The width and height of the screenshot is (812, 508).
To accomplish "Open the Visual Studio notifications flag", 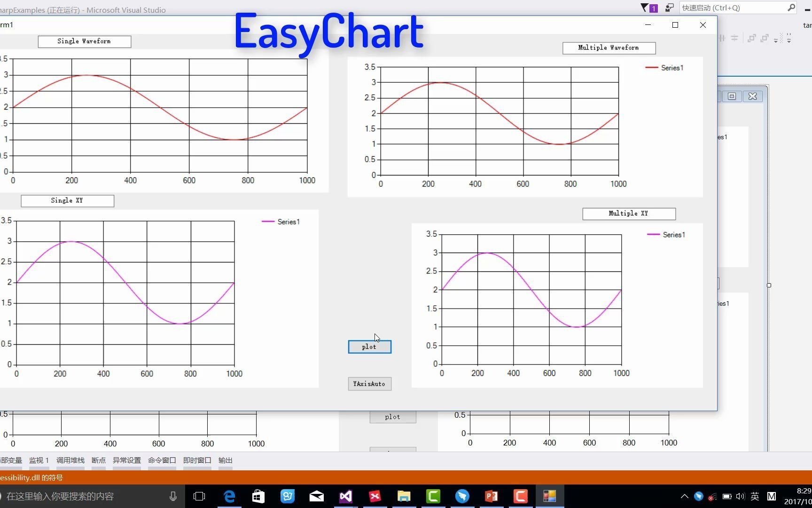I will [649, 8].
